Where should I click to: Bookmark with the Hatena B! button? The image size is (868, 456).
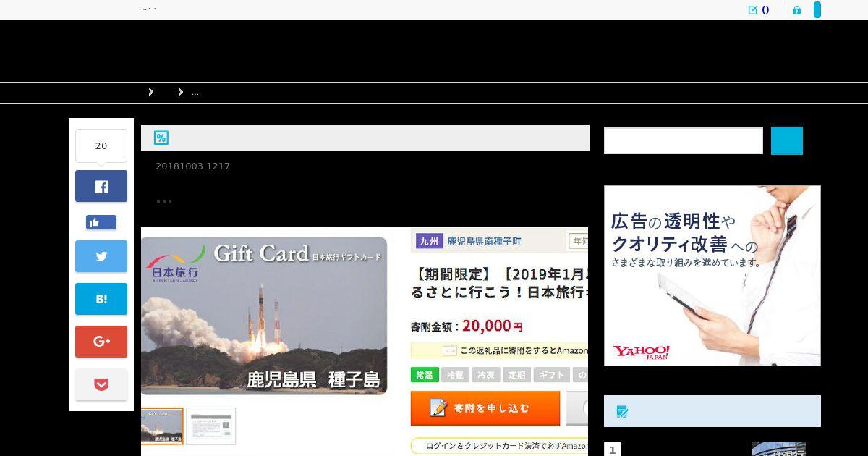tap(101, 299)
